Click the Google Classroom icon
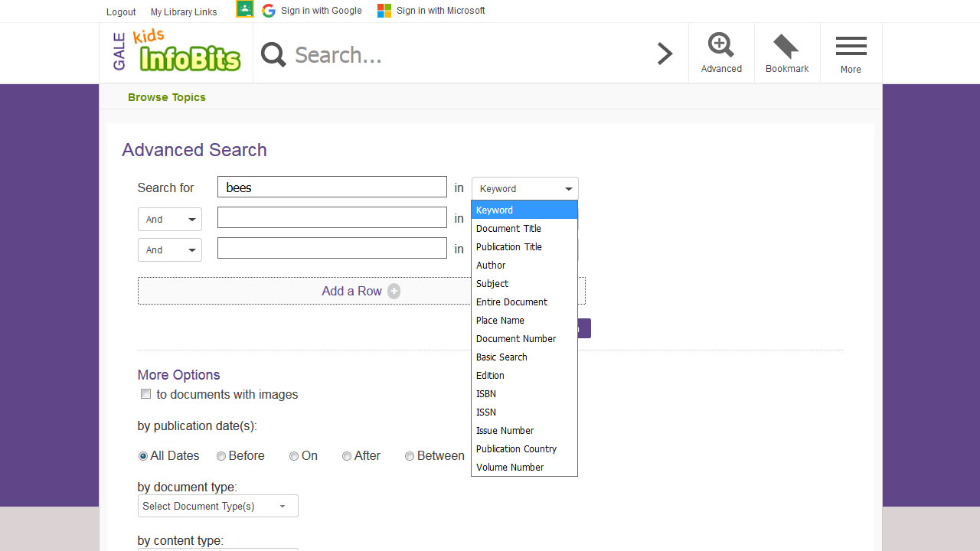Viewport: 980px width, 551px height. 244,10
